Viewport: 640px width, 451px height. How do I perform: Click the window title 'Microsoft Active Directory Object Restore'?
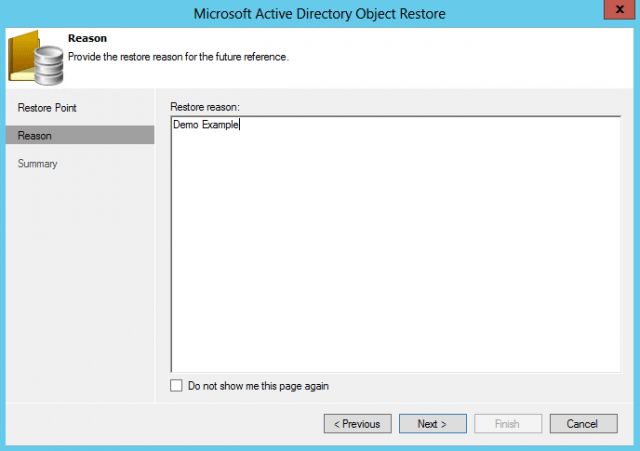[320, 13]
